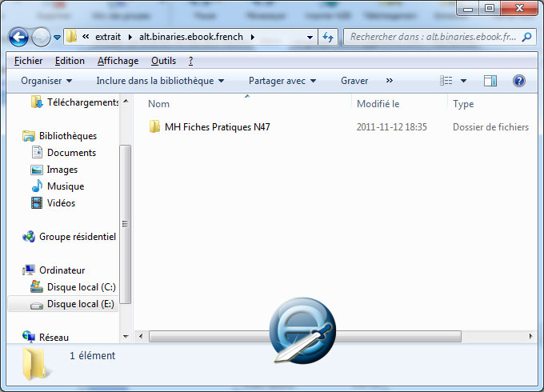This screenshot has height=392, width=544.
Task: Change the view with the view icon
Action: pos(446,81)
